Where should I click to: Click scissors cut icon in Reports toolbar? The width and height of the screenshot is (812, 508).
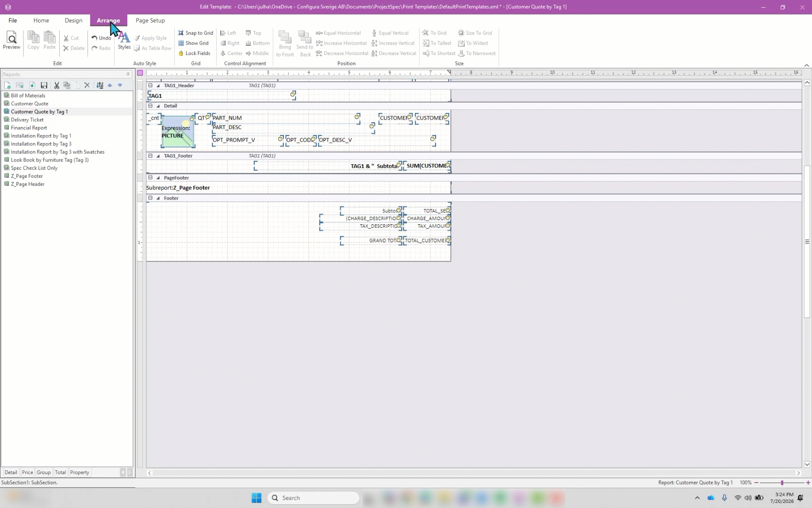(56, 85)
